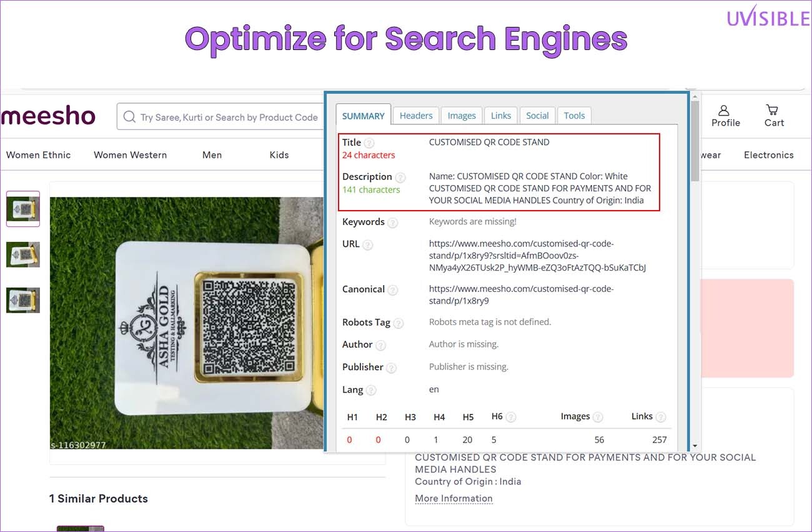Click the canonical URL text
812x532 pixels.
coord(522,294)
